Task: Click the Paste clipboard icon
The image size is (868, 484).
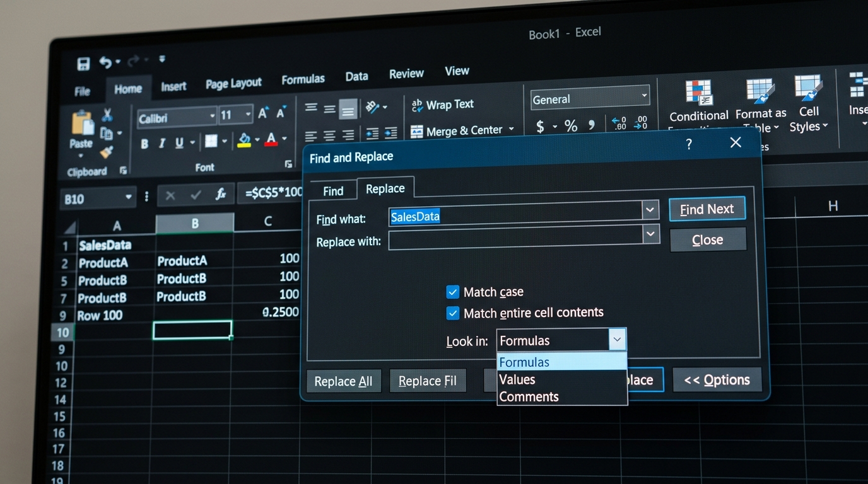Action: tap(81, 123)
